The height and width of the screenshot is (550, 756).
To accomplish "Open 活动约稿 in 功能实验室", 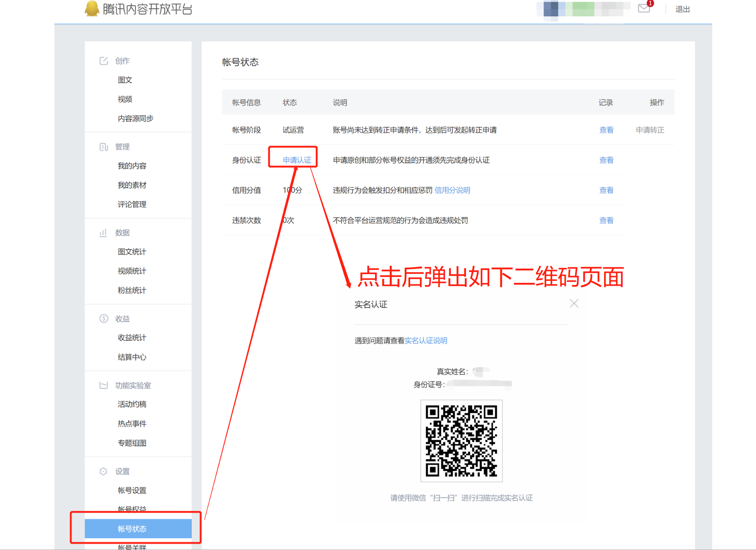I will click(x=132, y=404).
